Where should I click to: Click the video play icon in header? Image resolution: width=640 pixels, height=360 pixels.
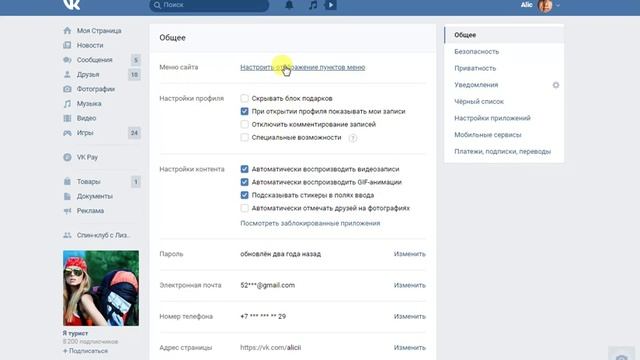[x=331, y=5]
